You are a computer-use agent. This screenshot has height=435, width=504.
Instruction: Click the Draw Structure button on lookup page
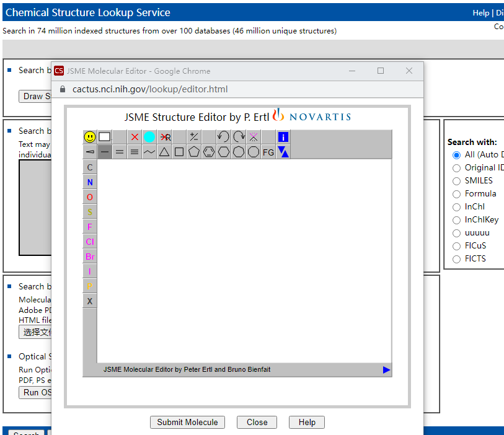[35, 97]
